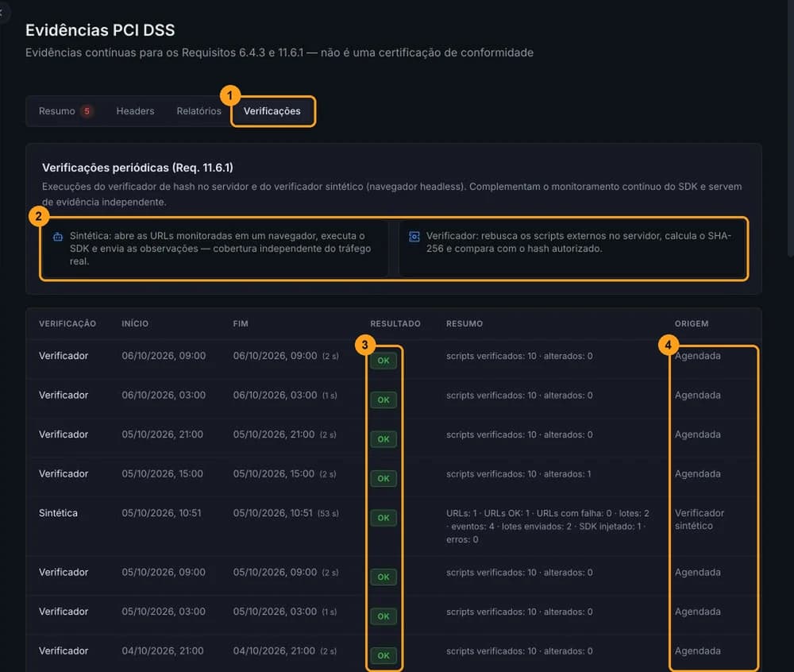Click OK badge for 06/10/2026 09:00 run

[x=384, y=361]
